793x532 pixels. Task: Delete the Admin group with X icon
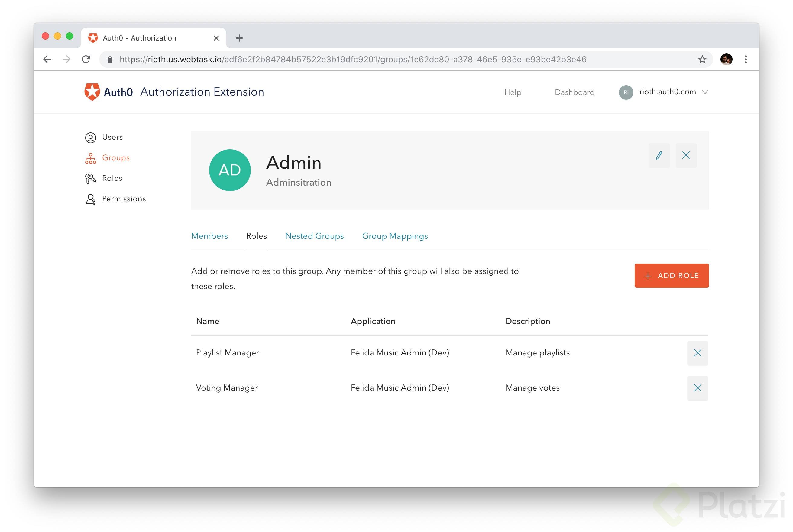(686, 155)
